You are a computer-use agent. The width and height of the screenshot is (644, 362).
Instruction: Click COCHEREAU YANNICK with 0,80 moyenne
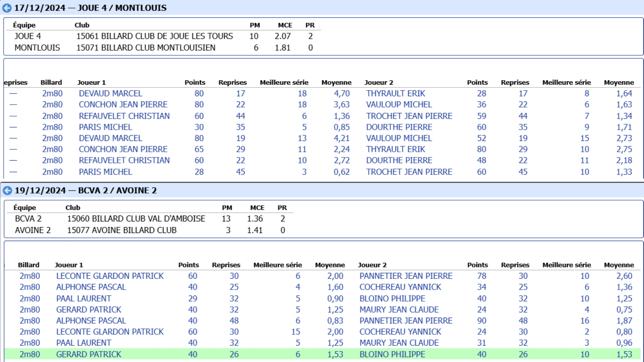(401, 332)
